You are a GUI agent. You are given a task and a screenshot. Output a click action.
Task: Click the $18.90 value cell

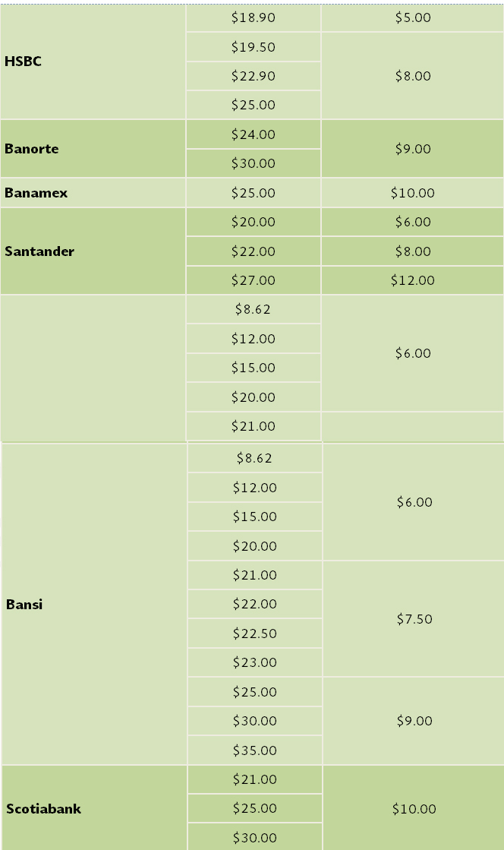[x=254, y=17]
